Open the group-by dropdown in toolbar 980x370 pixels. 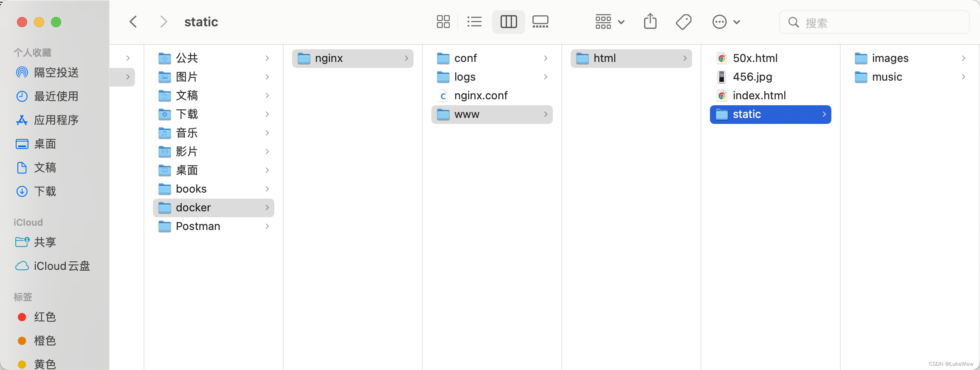(x=610, y=22)
